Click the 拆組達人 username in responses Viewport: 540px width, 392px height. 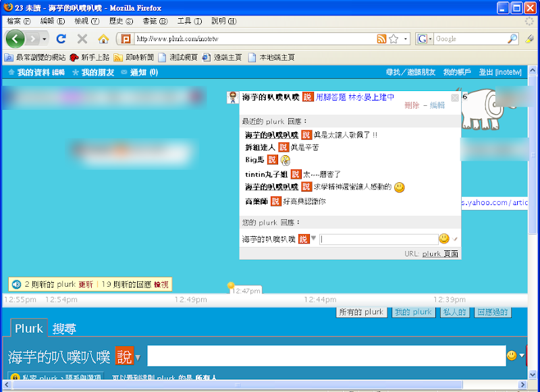click(260, 147)
